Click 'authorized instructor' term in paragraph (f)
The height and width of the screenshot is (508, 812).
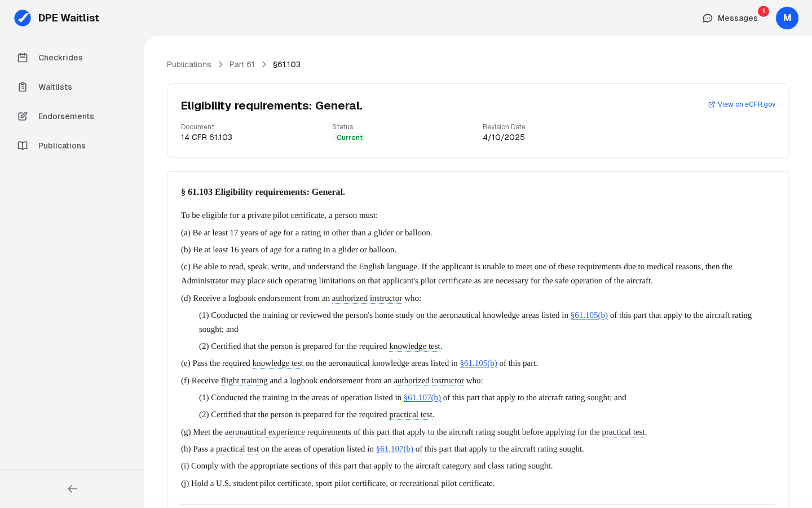pos(429,380)
